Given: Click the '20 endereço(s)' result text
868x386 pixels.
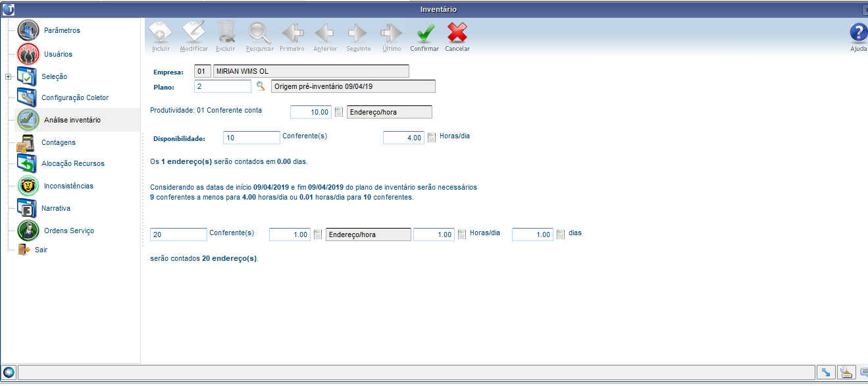Looking at the screenshot, I should pos(230,259).
